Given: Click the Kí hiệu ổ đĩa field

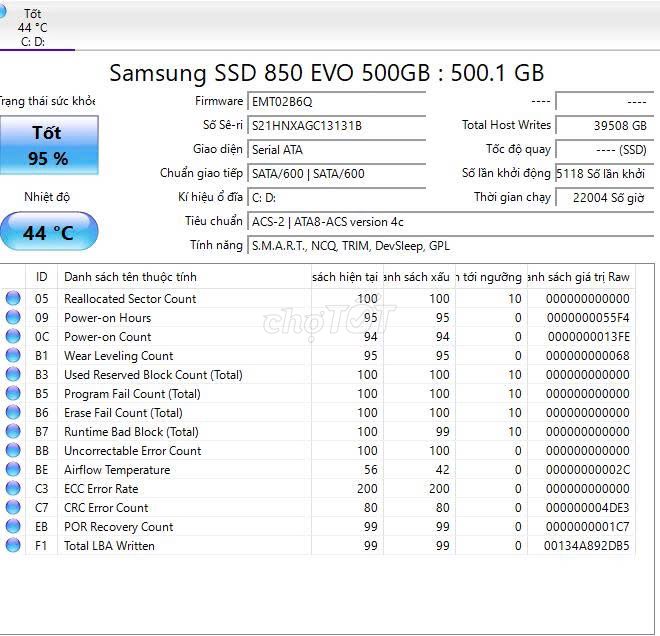Looking at the screenshot, I should 337,198.
